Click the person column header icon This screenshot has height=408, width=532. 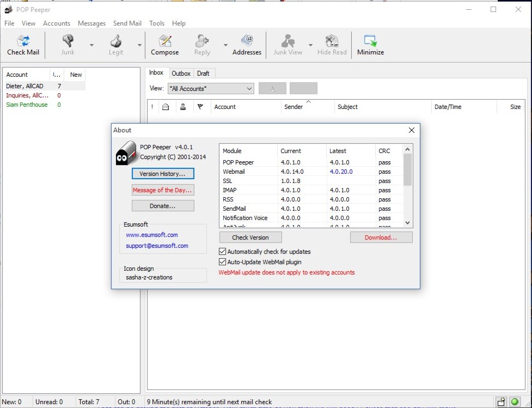point(183,107)
